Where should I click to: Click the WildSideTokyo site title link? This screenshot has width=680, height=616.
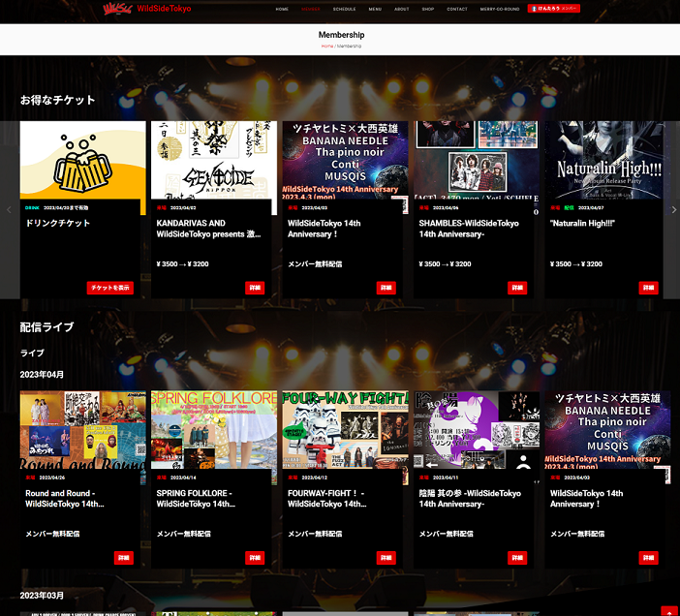click(164, 9)
